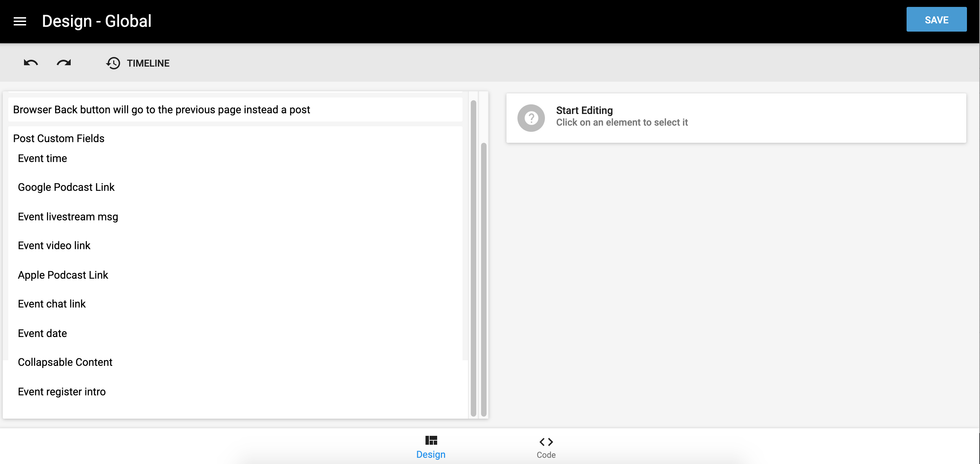The width and height of the screenshot is (980, 464).
Task: Click the undo arrow icon
Action: [31, 63]
